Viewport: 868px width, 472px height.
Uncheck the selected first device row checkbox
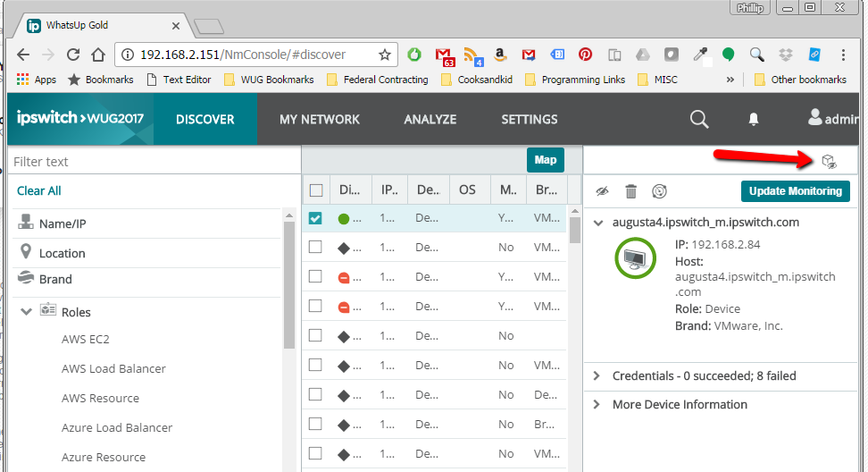315,219
